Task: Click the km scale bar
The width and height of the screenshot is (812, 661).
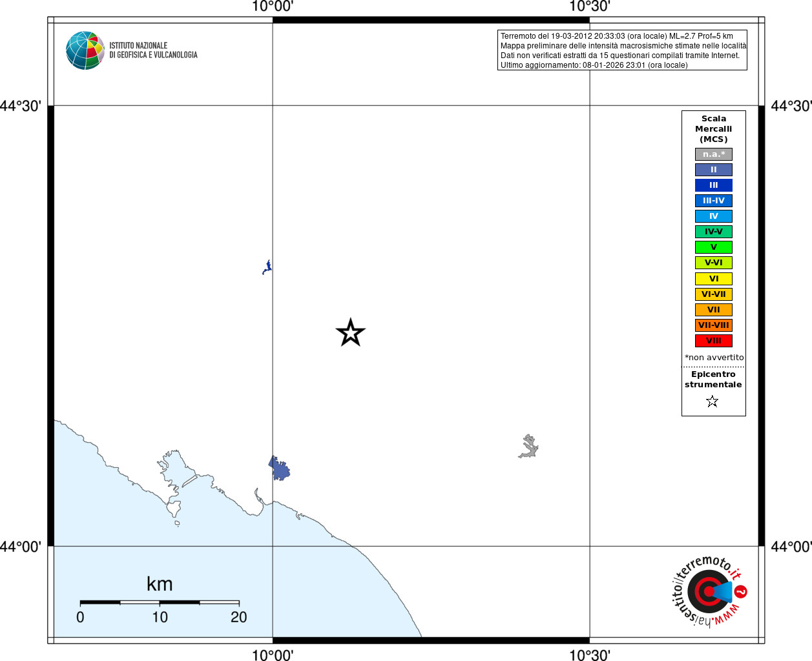Action: point(160,602)
